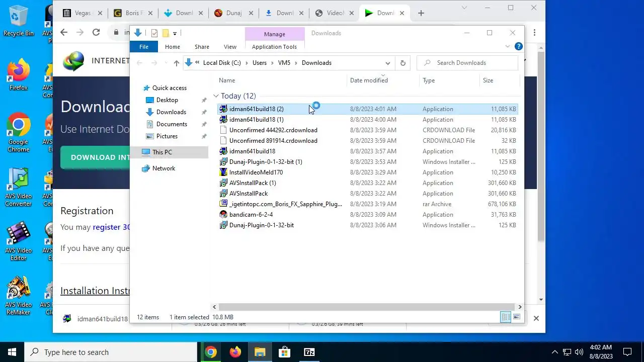644x362 pixels.
Task: Select Documents in navigation pane
Action: pos(172,124)
